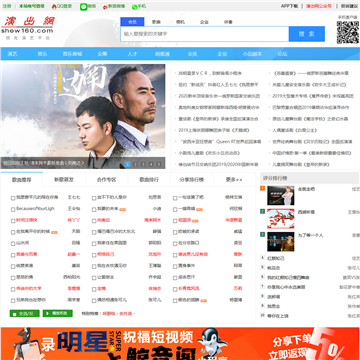Open the 走就走吧 ranking thumbnail
This screenshot has height=360, width=360.
coord(281,196)
